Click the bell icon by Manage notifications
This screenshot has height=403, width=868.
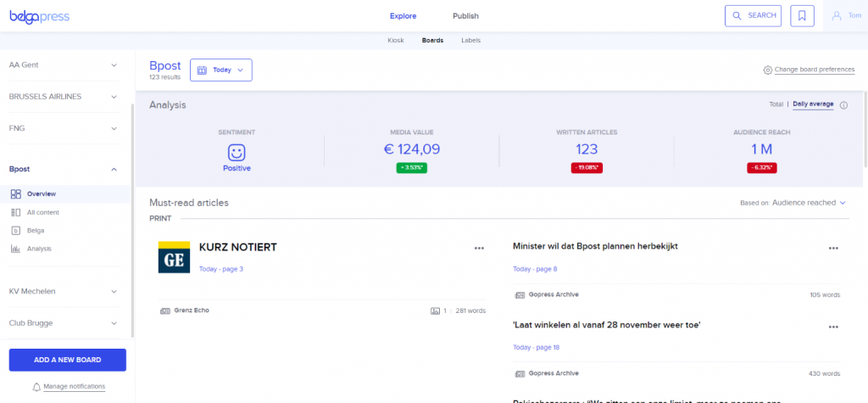click(x=36, y=386)
